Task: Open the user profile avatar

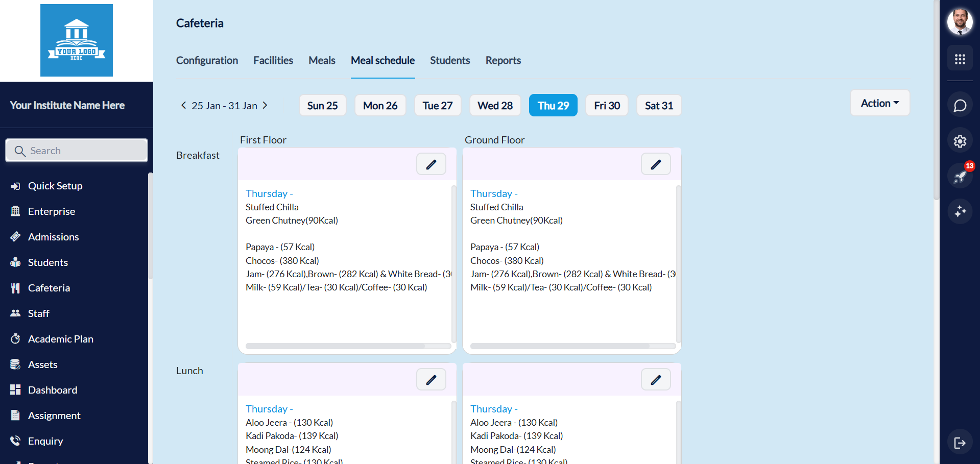Action: (960, 22)
